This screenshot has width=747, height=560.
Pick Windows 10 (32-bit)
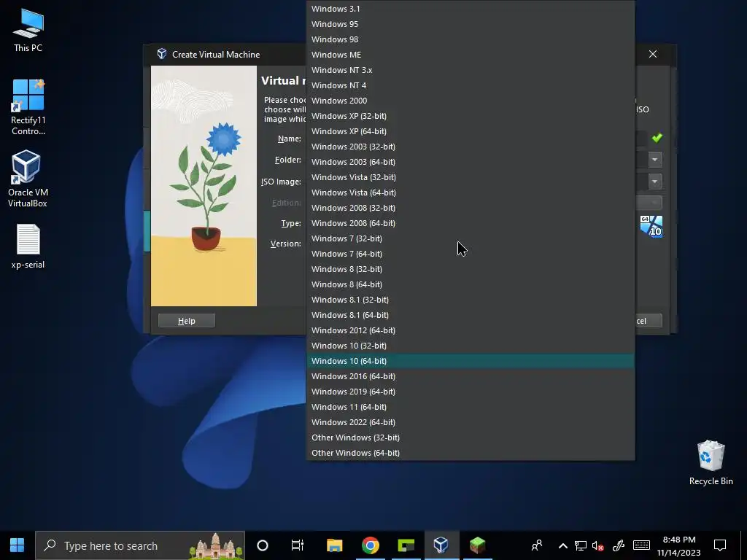click(x=471, y=346)
